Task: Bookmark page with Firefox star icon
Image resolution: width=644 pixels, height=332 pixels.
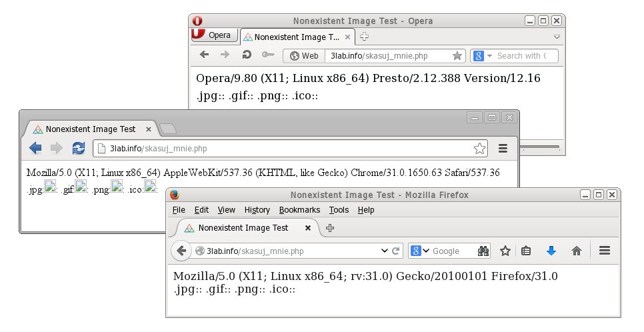Action: 505,251
